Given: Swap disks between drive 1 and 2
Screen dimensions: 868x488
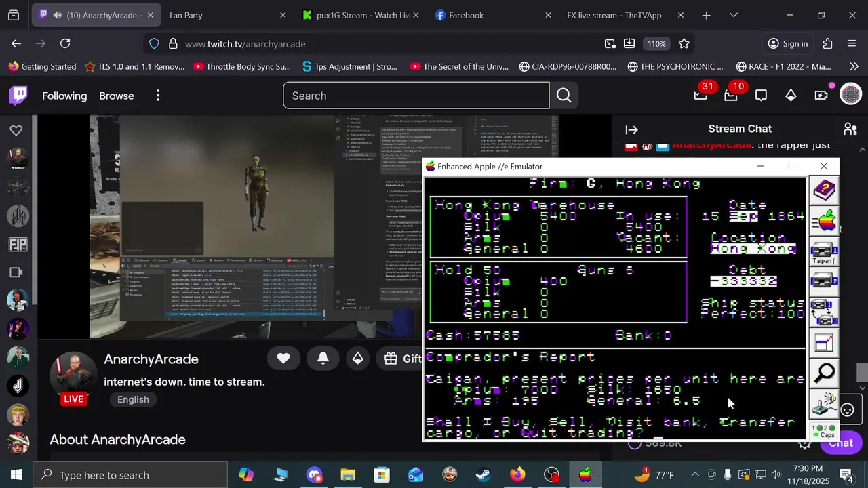Looking at the screenshot, I should [x=825, y=312].
